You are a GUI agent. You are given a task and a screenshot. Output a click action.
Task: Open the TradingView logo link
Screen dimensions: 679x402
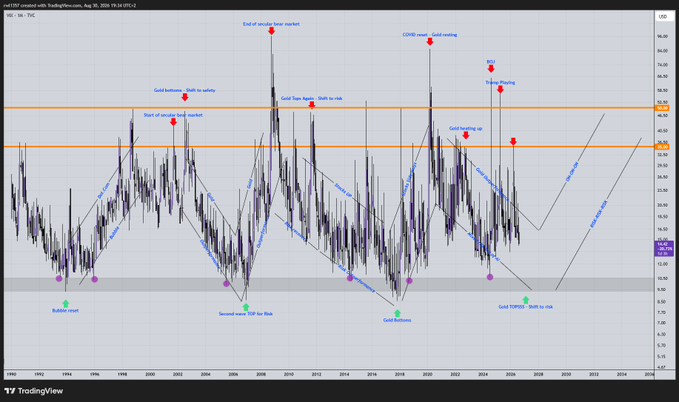pyautogui.click(x=34, y=391)
